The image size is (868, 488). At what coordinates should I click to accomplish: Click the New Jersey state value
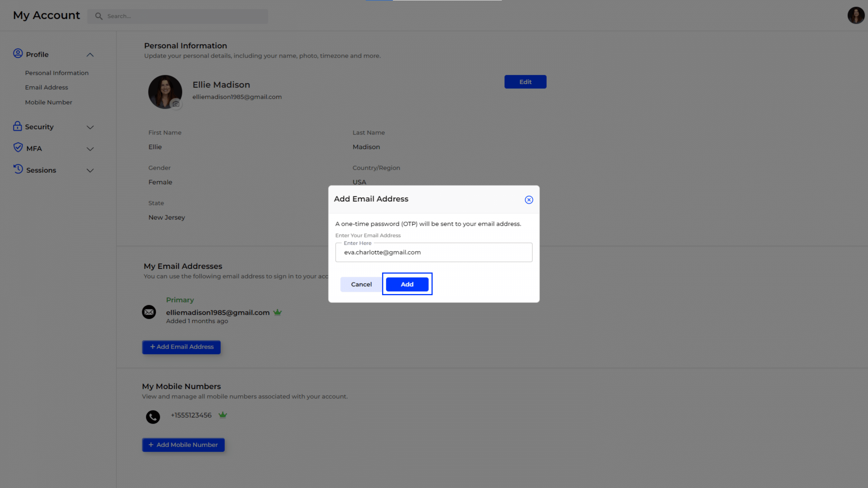coord(167,217)
